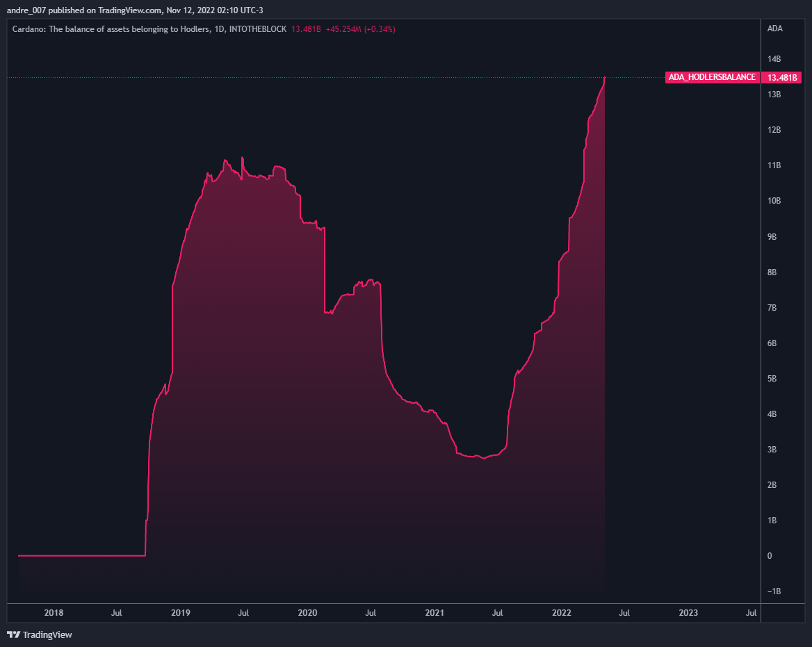Viewport: 812px width, 647px height.
Task: Click the andre_007 published on TradingView.com header
Action: coord(135,10)
